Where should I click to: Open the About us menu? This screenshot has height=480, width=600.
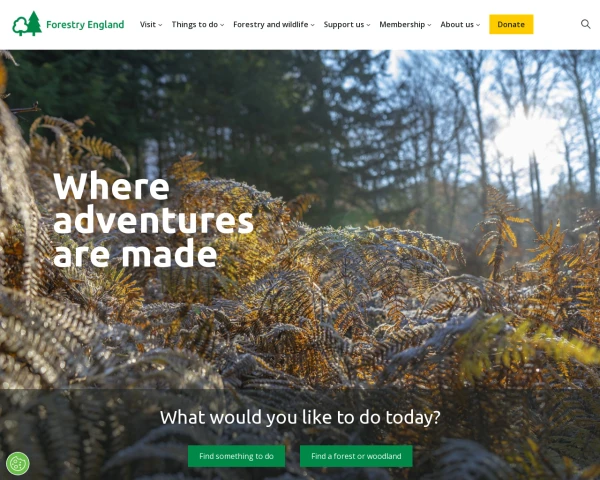click(460, 24)
